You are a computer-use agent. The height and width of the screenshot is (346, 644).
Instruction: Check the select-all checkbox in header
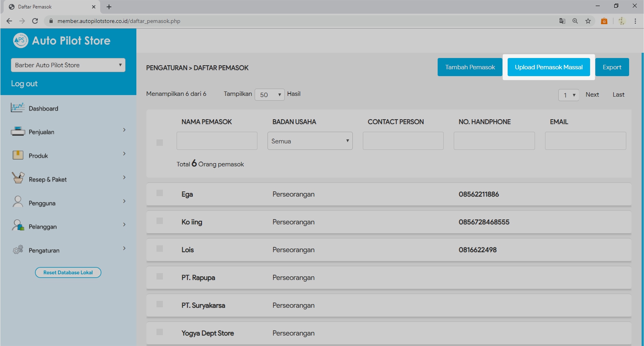tap(160, 143)
